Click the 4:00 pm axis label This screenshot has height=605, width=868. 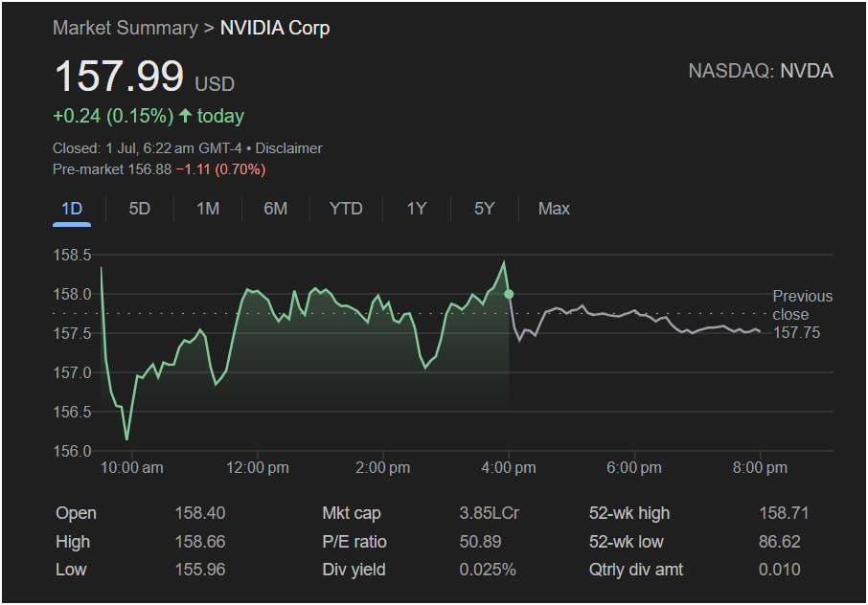[x=509, y=468]
